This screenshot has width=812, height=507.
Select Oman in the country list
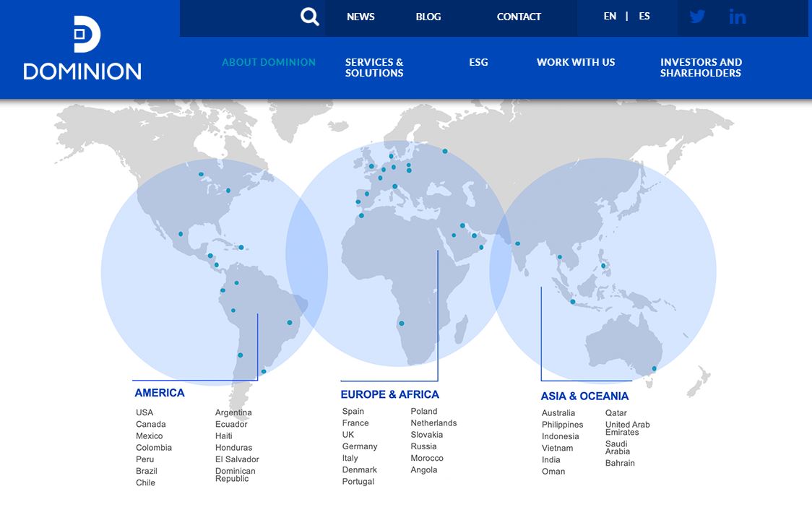pos(553,472)
